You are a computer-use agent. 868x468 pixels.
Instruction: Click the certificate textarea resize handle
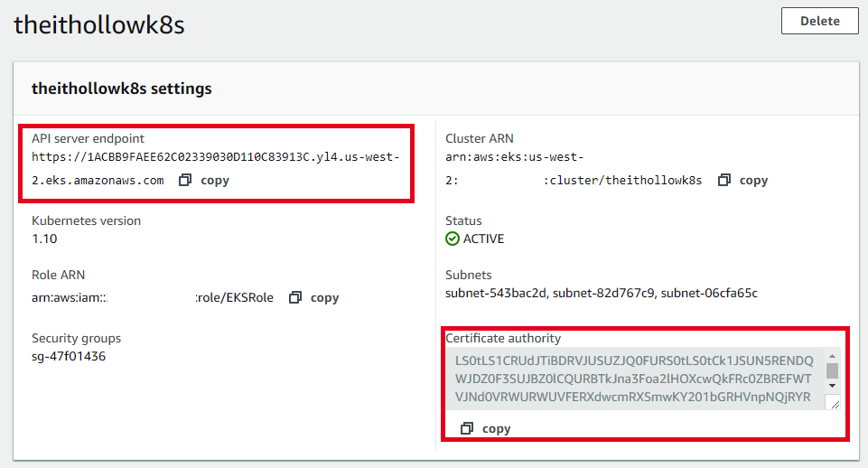click(833, 404)
